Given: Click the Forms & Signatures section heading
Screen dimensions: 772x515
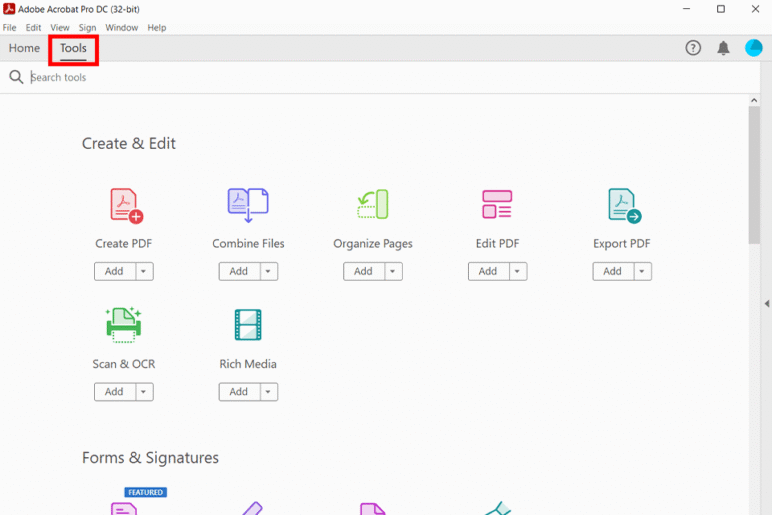Looking at the screenshot, I should click(150, 458).
